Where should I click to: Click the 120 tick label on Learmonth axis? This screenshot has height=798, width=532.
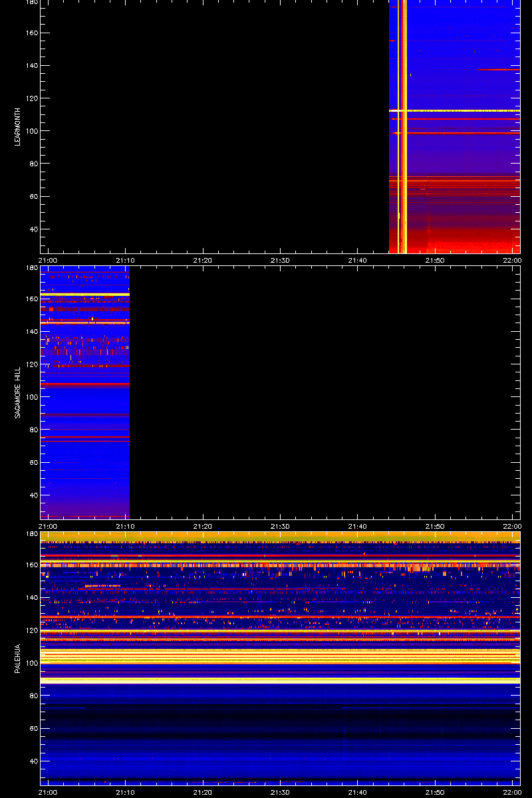(31, 98)
